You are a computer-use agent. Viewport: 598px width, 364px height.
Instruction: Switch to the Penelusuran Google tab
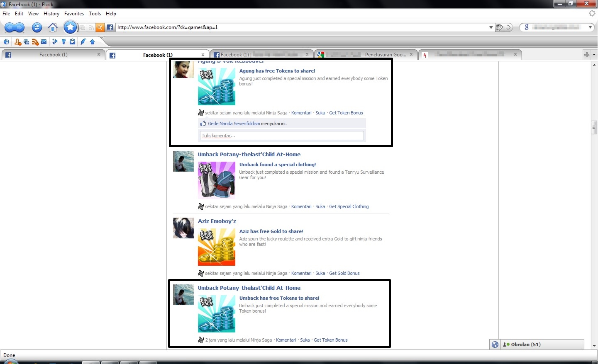(x=366, y=55)
